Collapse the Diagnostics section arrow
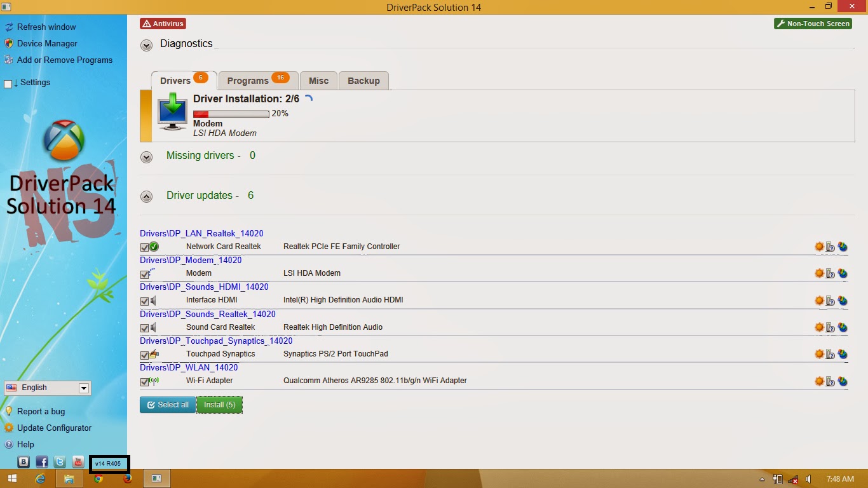 click(147, 45)
